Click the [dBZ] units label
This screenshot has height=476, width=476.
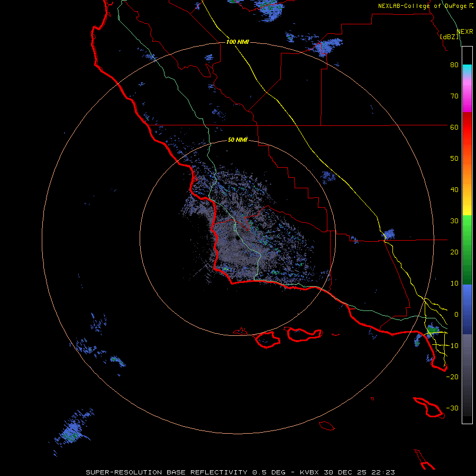(x=450, y=37)
